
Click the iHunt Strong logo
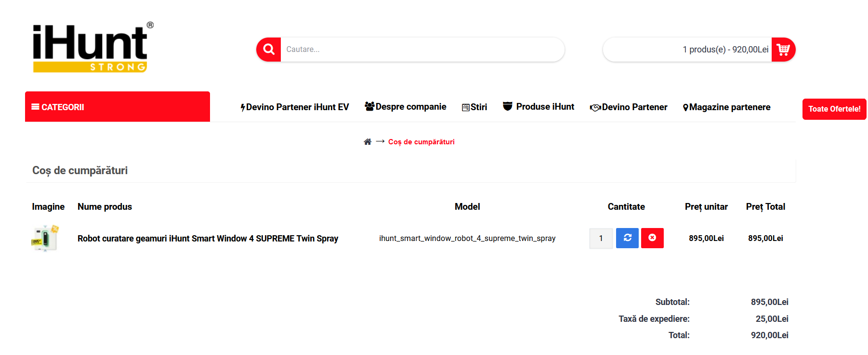[x=93, y=47]
